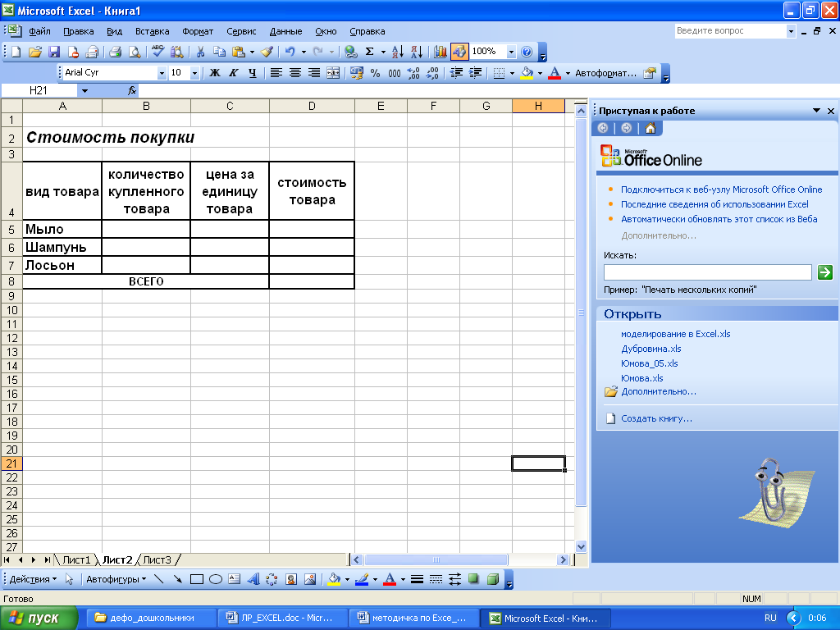
Task: Toggle bold formatting (Ж)
Action: [215, 73]
